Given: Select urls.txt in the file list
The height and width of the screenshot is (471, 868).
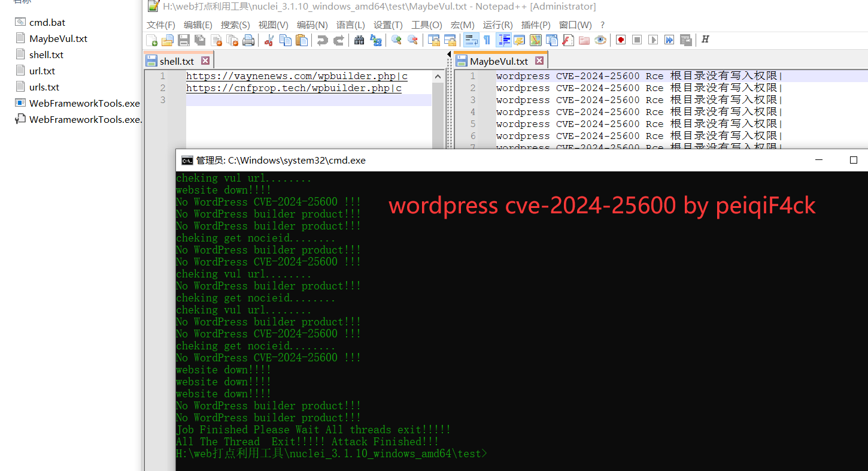Looking at the screenshot, I should [x=37, y=87].
